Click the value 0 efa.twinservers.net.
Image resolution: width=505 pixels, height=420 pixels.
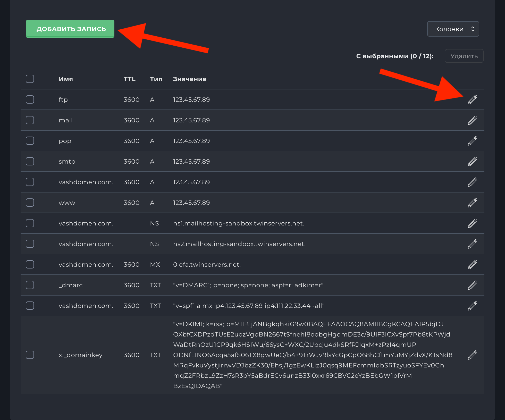[x=207, y=265]
